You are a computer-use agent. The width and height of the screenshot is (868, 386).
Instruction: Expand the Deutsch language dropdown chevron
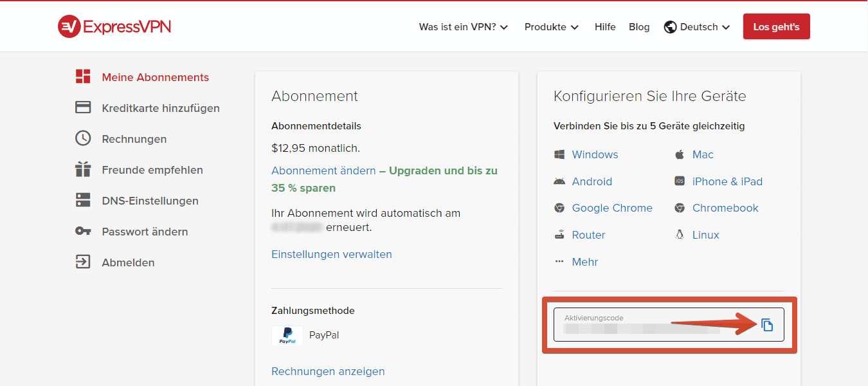[x=726, y=28]
